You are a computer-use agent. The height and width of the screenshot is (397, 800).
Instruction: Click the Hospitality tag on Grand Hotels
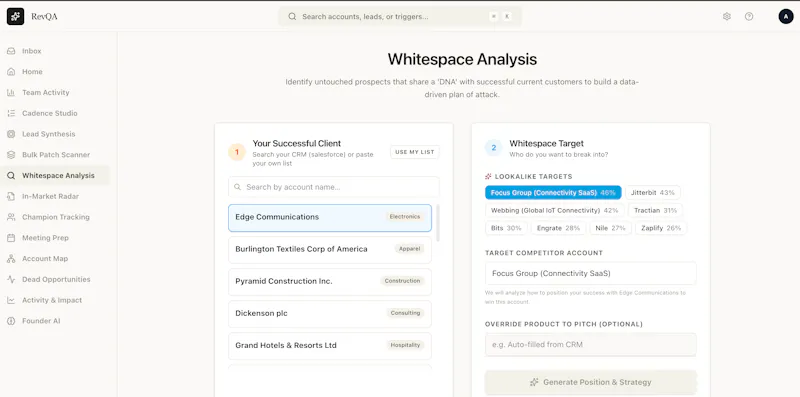coord(405,345)
